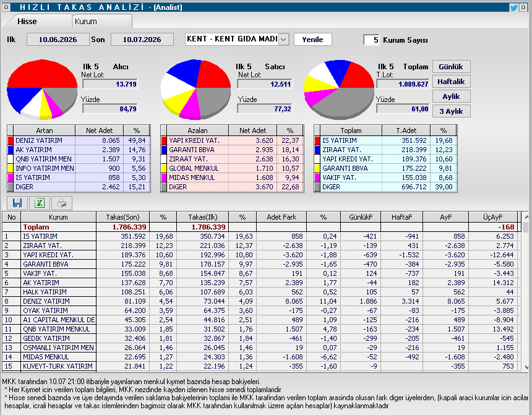This screenshot has height=415, width=532.
Task: Sort by the GünlükF column header
Action: coord(361,217)
